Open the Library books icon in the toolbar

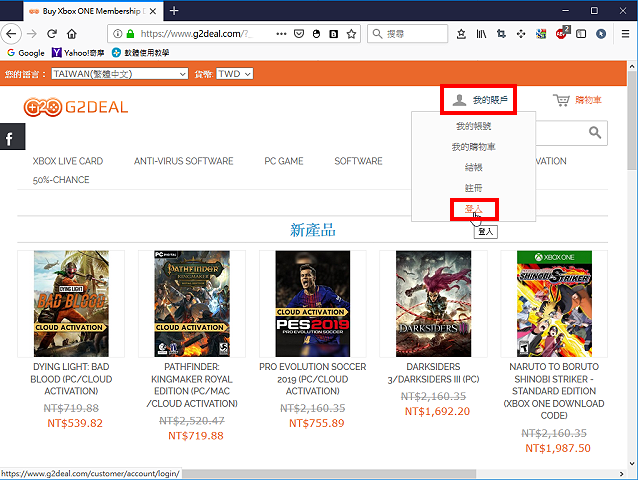pyautogui.click(x=481, y=34)
